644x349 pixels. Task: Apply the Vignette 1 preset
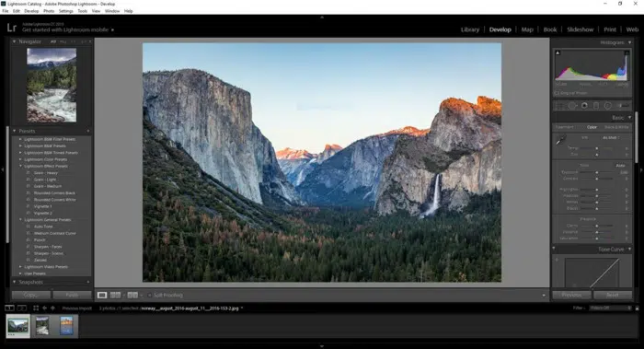pos(42,206)
